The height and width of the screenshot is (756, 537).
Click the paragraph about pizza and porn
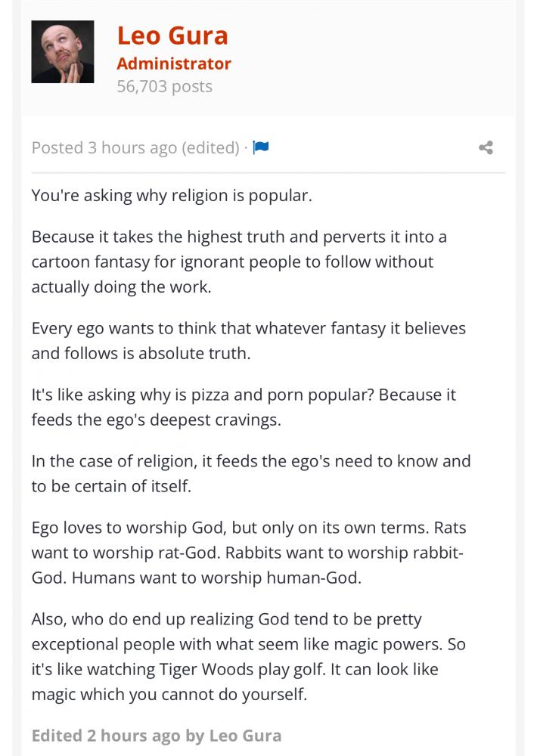[x=244, y=407]
